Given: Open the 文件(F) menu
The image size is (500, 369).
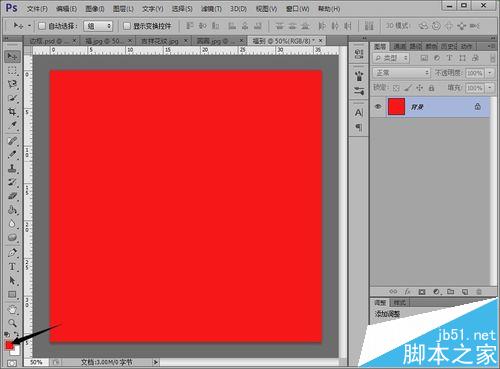Looking at the screenshot, I should (37, 9).
